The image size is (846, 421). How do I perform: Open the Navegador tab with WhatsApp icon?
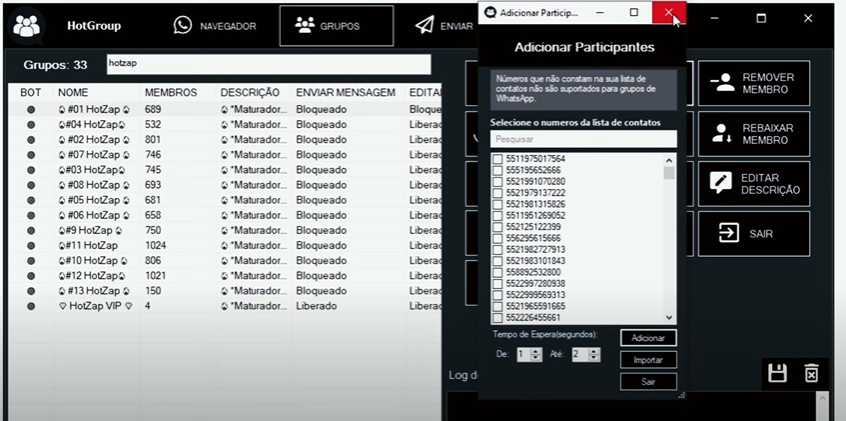[215, 25]
